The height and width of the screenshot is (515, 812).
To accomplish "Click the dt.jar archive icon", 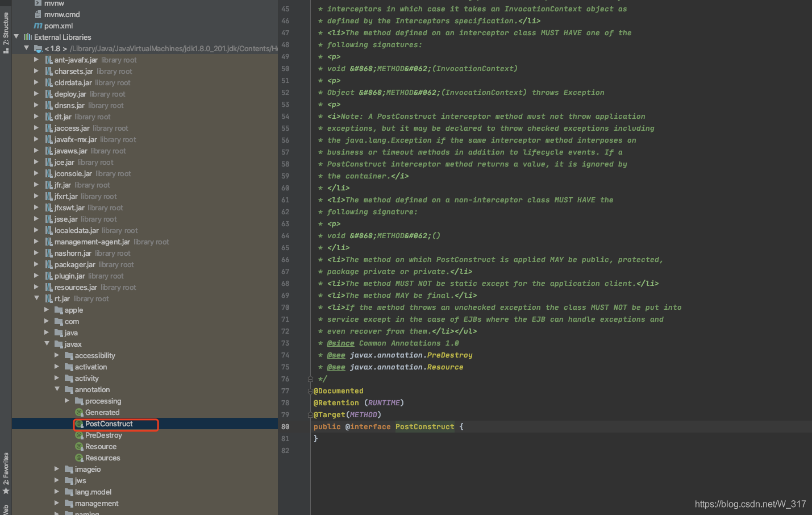I will click(49, 117).
